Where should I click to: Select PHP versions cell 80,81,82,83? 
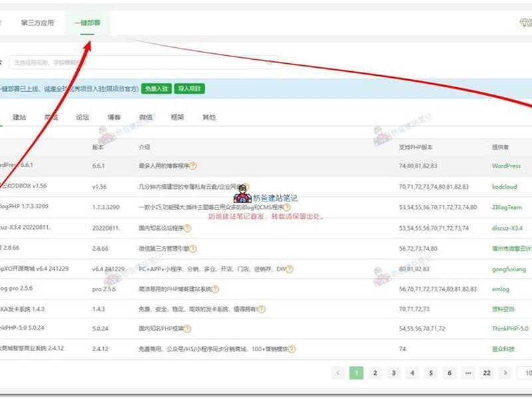[x=414, y=269]
